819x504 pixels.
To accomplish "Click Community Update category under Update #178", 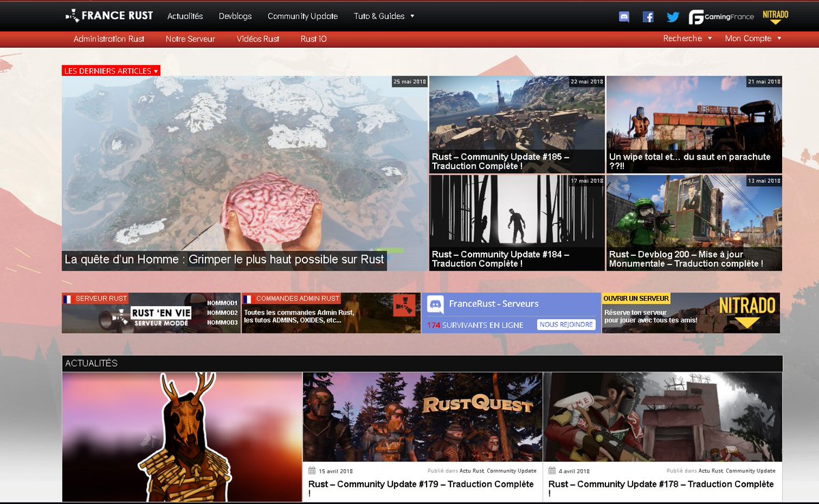I will tap(751, 471).
